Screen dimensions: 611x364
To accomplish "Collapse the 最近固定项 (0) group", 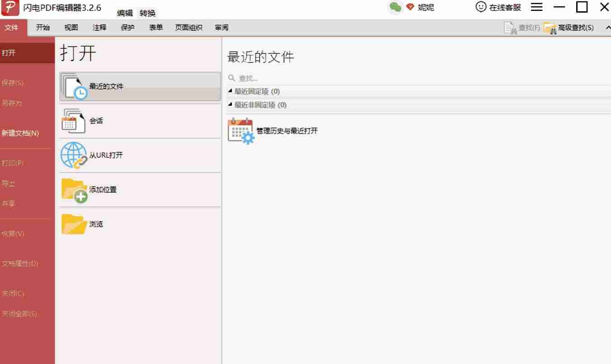I will pyautogui.click(x=230, y=91).
